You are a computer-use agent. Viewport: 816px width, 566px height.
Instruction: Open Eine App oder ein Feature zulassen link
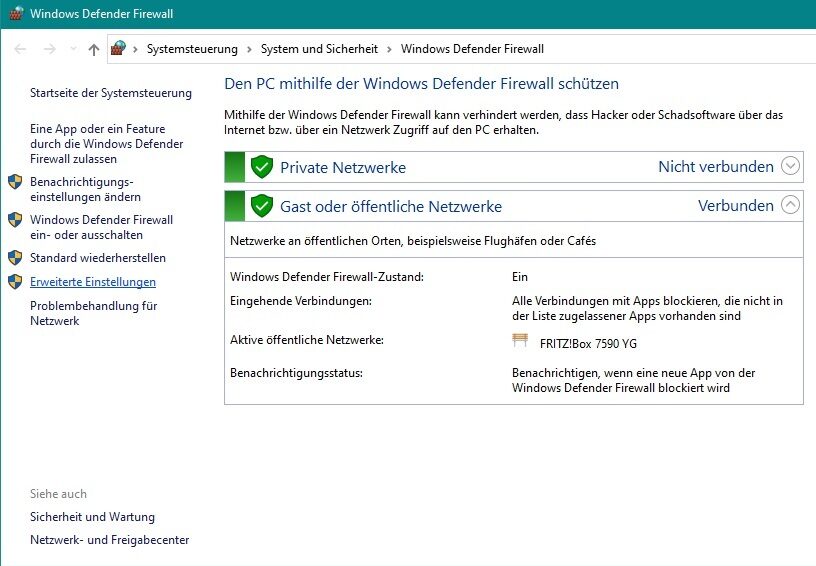pos(106,144)
